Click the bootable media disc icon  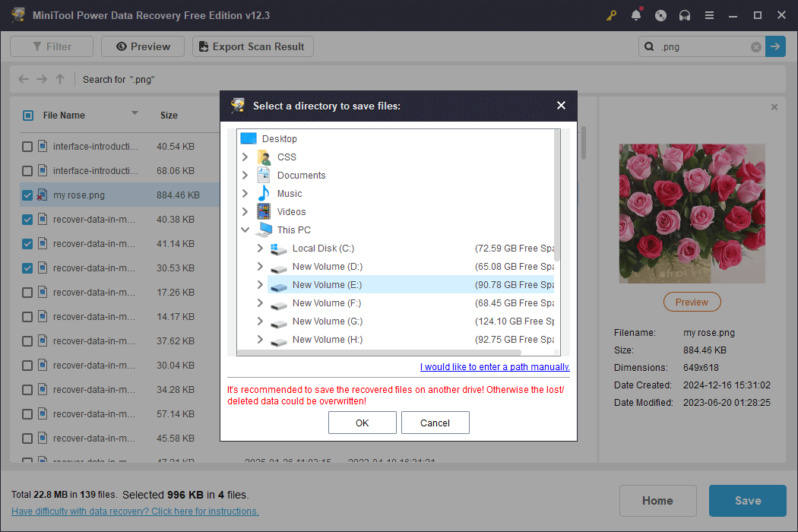(x=660, y=15)
